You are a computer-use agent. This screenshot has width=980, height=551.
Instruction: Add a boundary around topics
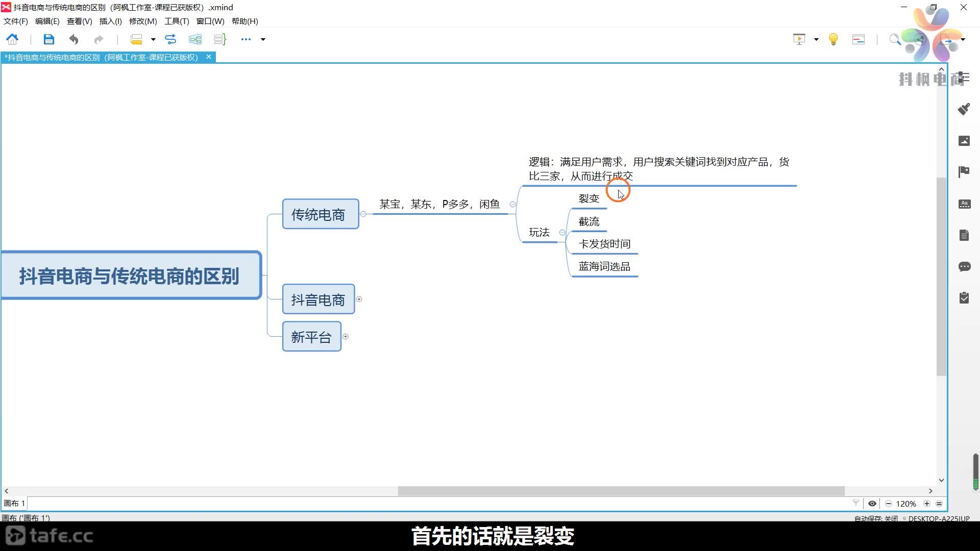pos(195,39)
